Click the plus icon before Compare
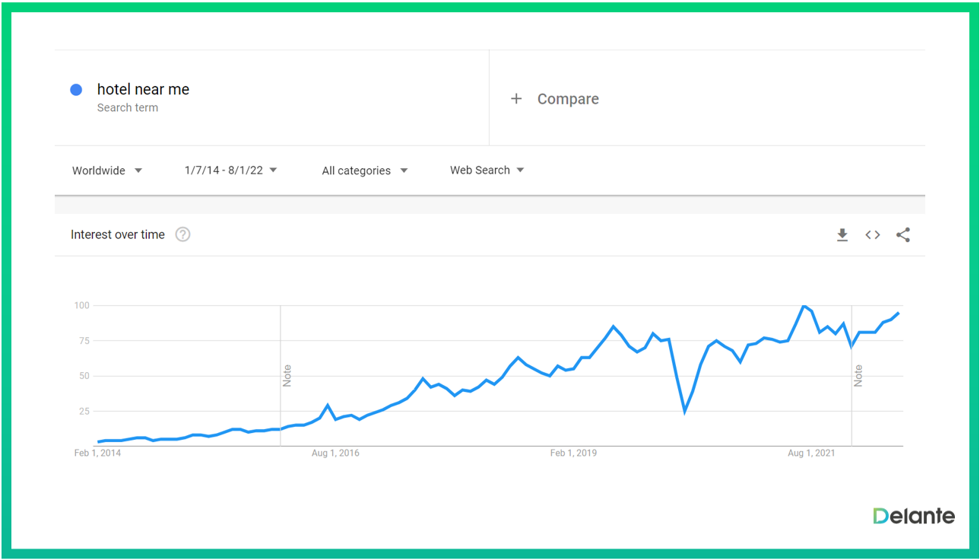The image size is (980, 560). pos(516,99)
